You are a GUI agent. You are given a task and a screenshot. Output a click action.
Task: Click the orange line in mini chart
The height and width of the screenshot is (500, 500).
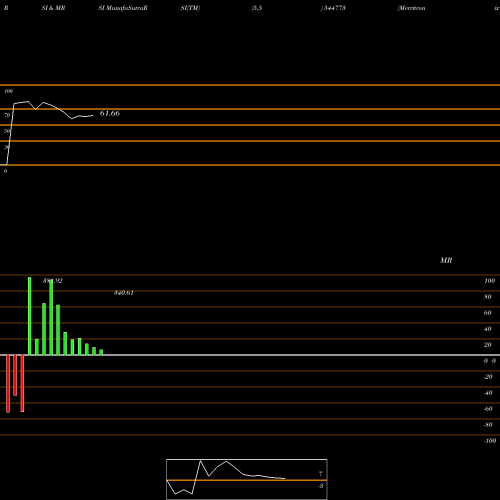[247, 480]
